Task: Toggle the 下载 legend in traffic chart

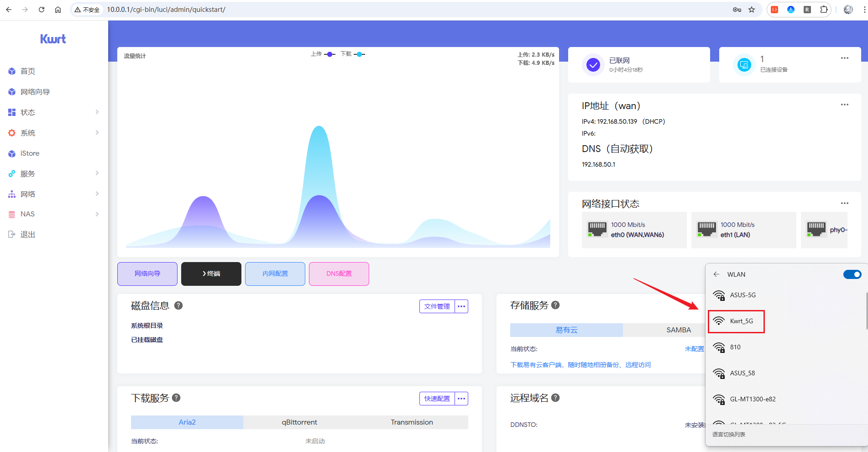Action: [353, 54]
